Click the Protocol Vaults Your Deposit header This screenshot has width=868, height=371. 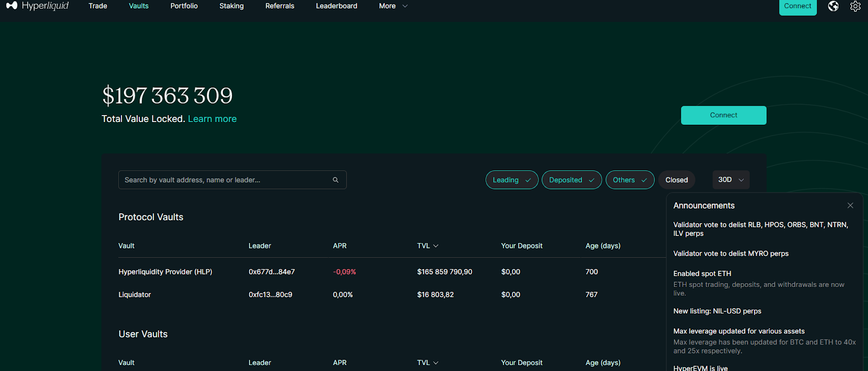[521, 246]
